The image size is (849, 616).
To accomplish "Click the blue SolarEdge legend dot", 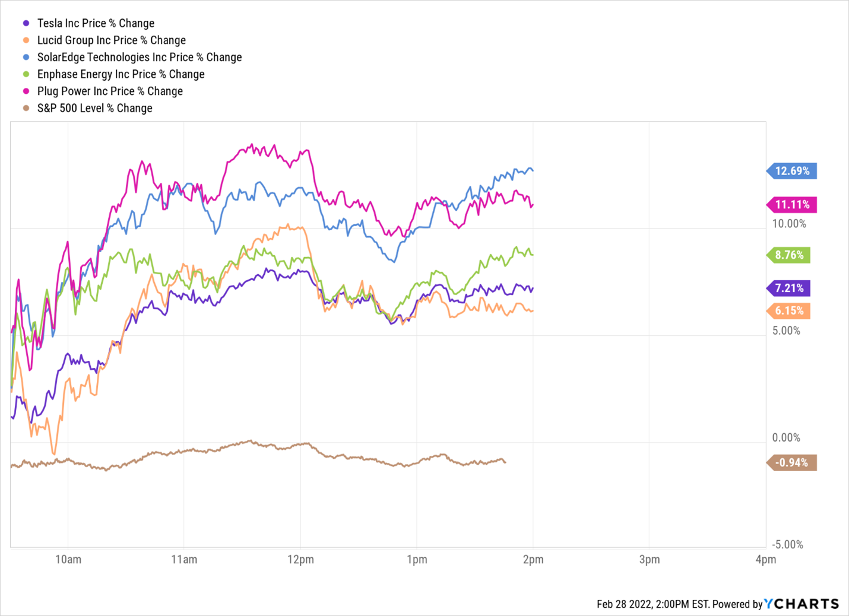I will pos(26,58).
